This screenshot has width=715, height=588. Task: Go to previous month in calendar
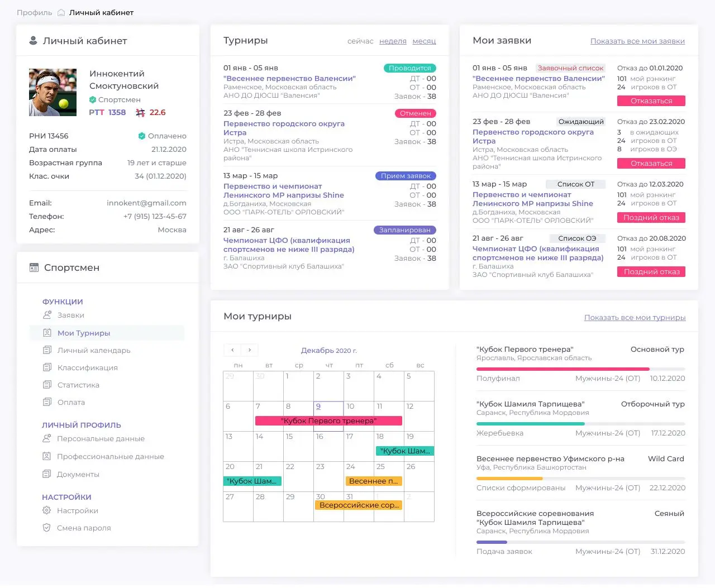(232, 350)
